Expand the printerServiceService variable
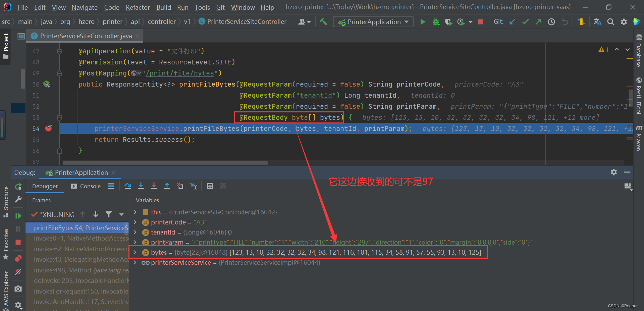The image size is (644, 311). 135,262
